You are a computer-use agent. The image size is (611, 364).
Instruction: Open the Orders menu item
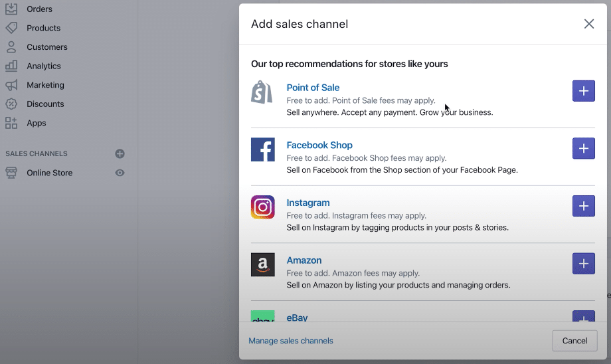pos(39,9)
